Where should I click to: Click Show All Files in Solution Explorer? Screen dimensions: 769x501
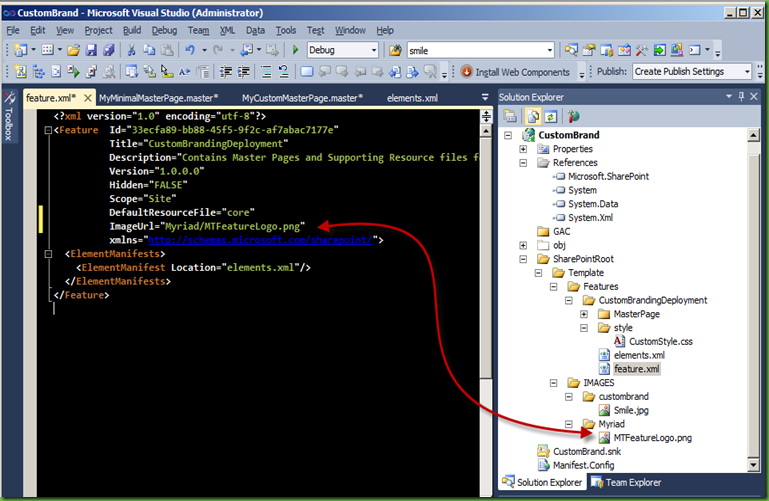[533, 116]
